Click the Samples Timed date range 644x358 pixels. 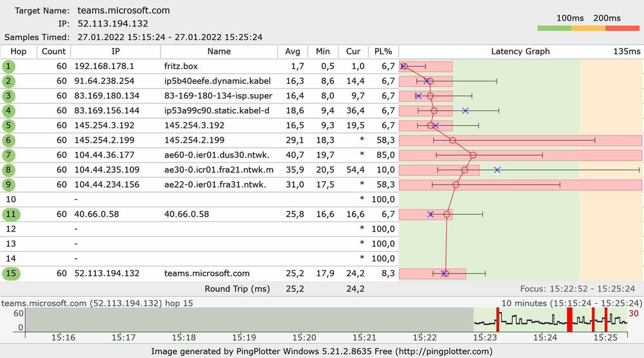170,37
